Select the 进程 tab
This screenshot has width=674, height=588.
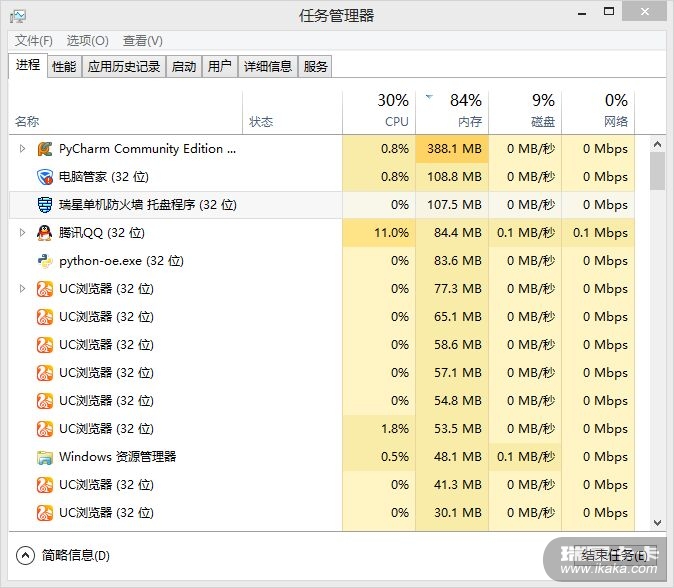coord(28,65)
